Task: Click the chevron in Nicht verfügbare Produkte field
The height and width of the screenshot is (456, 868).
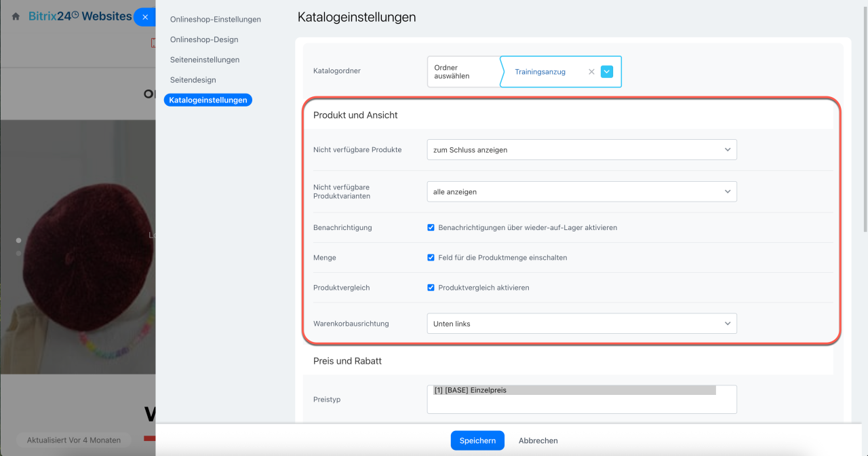Action: point(728,150)
